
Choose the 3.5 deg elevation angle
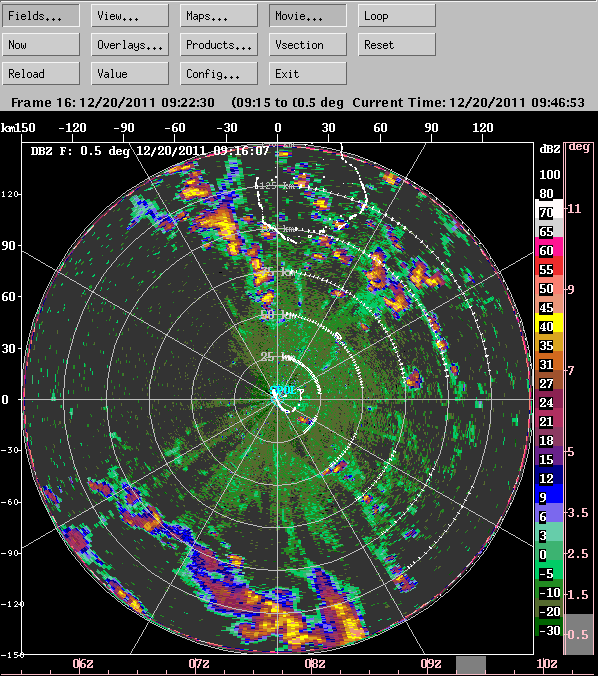click(579, 513)
